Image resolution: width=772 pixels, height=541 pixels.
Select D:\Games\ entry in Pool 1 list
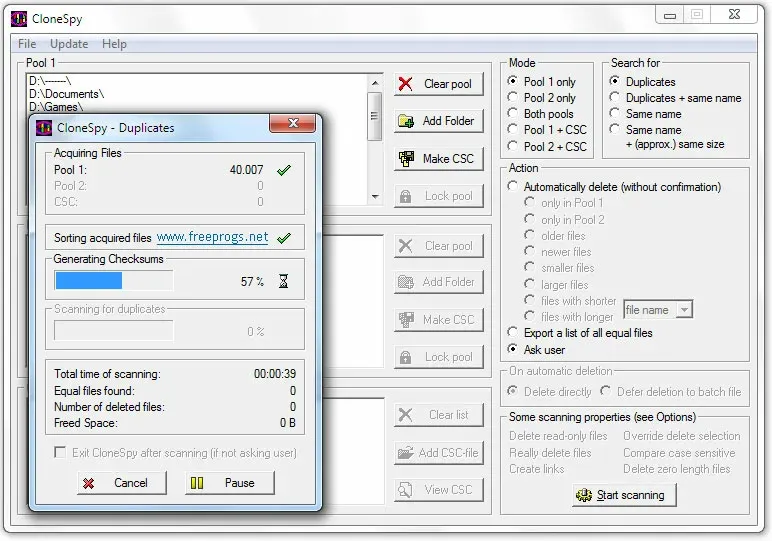tap(56, 107)
